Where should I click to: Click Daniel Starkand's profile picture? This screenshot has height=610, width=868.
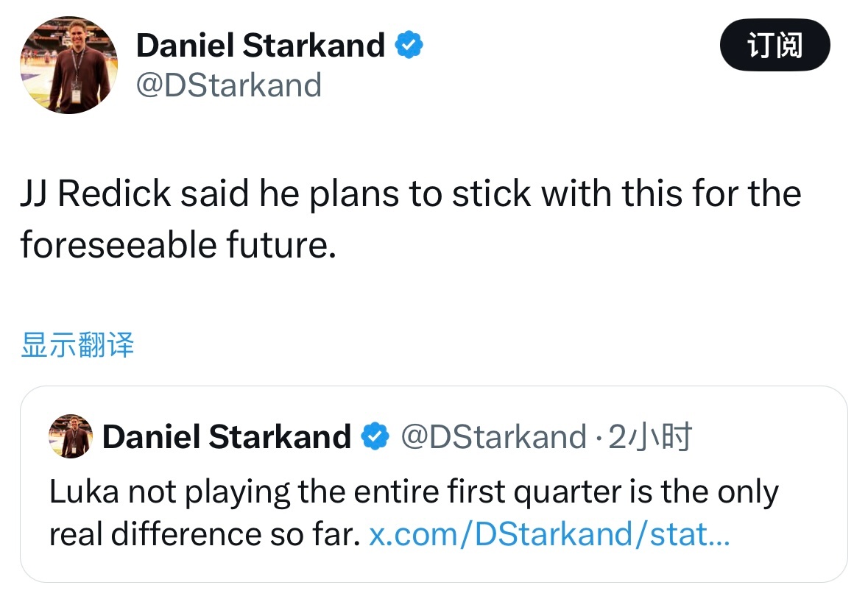pos(69,64)
